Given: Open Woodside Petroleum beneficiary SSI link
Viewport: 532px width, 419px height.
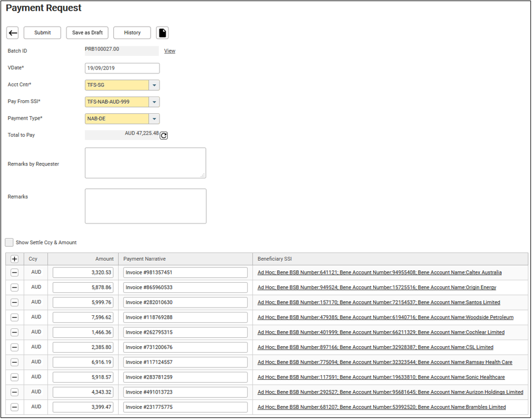Looking at the screenshot, I should [x=386, y=317].
